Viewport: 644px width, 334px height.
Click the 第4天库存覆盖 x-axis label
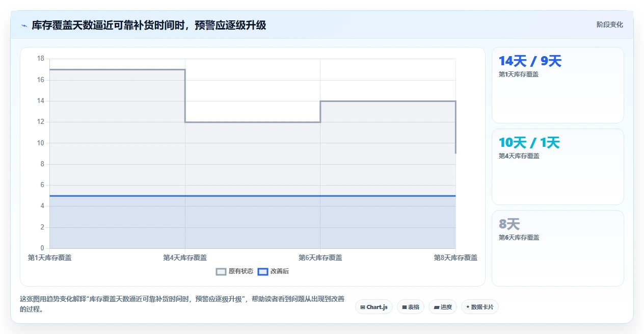185,258
